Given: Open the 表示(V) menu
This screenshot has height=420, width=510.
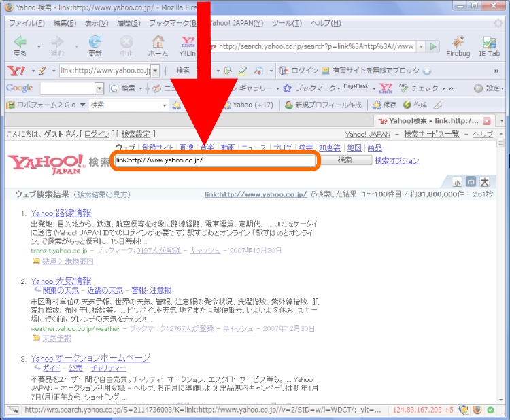Looking at the screenshot, I should click(97, 23).
